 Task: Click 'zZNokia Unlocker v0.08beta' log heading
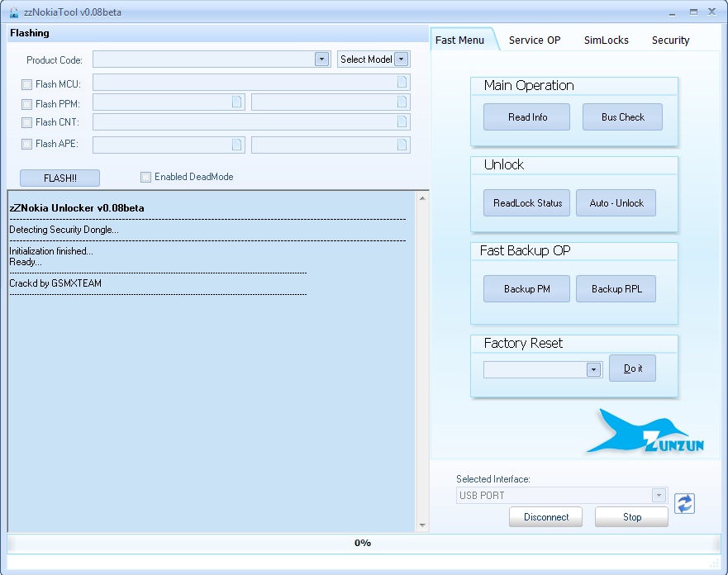[77, 208]
